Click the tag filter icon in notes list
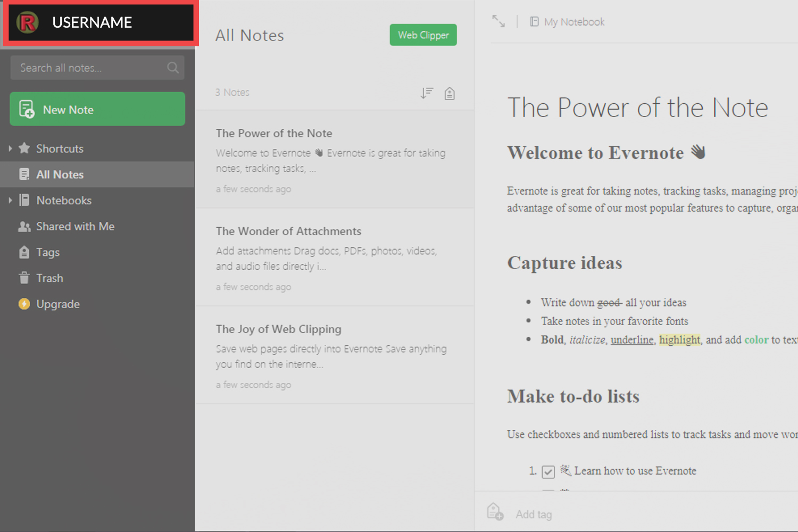The height and width of the screenshot is (532, 798). (450, 94)
